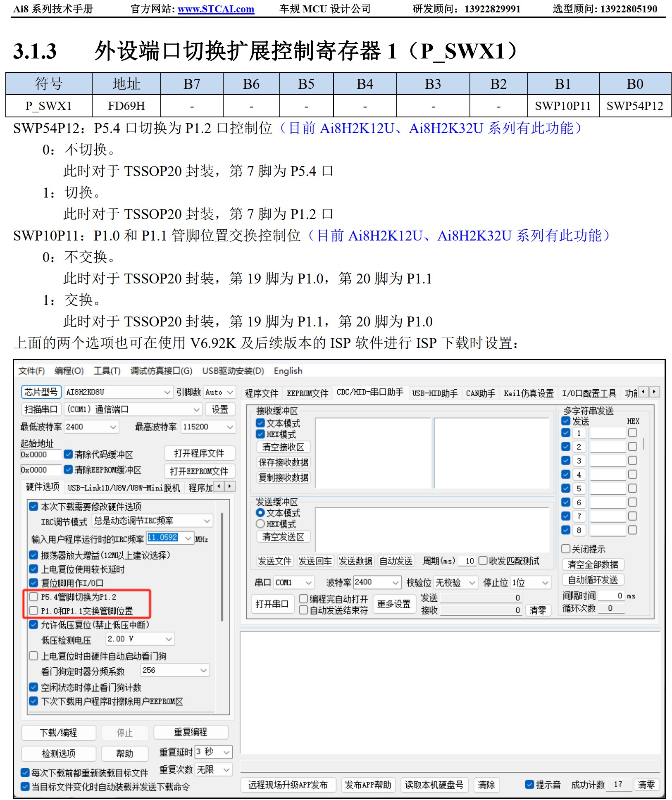
Task: Select the CAN助手 tab
Action: point(481,393)
